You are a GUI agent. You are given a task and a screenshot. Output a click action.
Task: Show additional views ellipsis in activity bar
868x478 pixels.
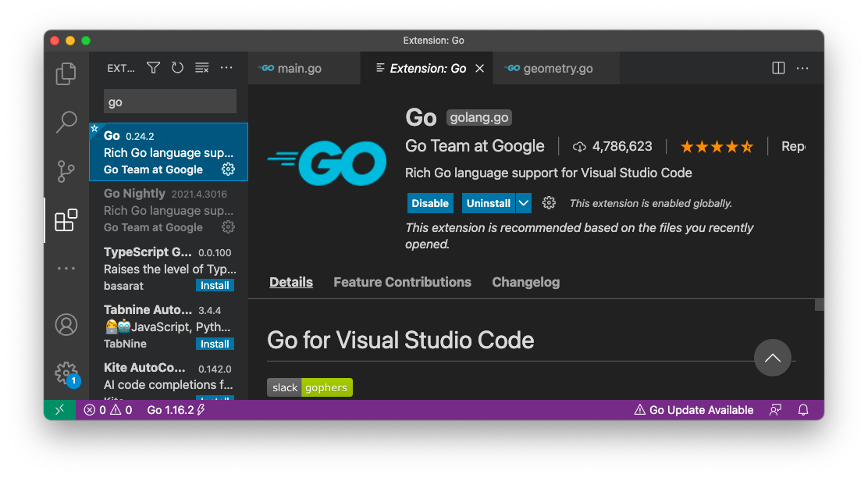pos(66,269)
